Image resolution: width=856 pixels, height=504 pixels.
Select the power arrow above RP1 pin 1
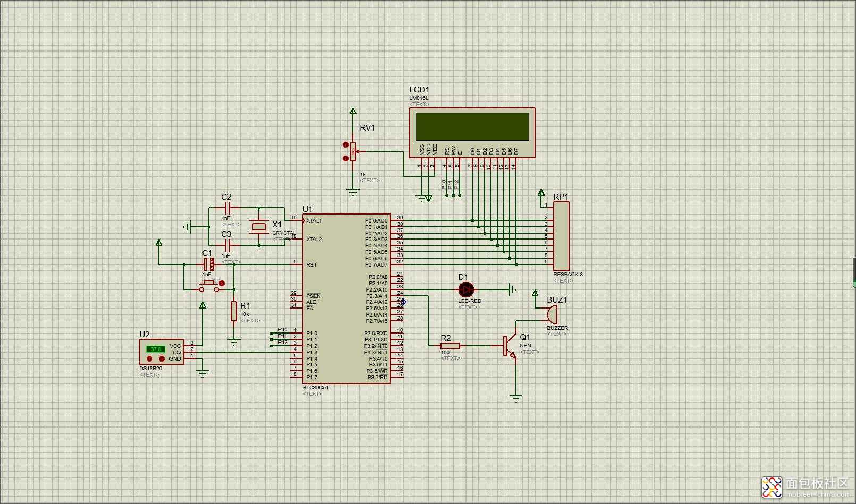click(541, 193)
